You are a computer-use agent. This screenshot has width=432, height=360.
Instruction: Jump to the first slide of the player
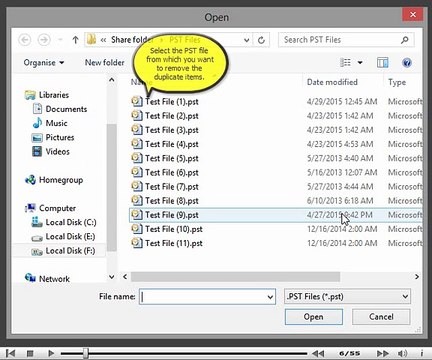[x=11, y=353]
